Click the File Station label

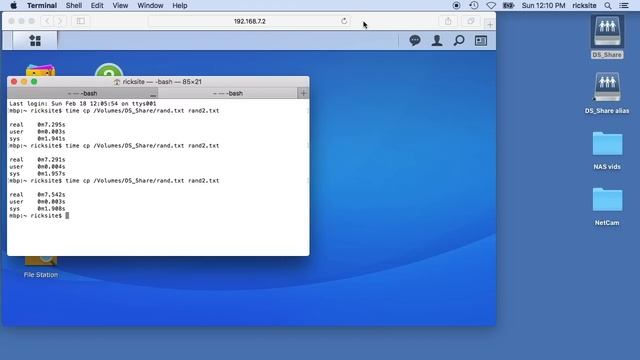pos(40,275)
